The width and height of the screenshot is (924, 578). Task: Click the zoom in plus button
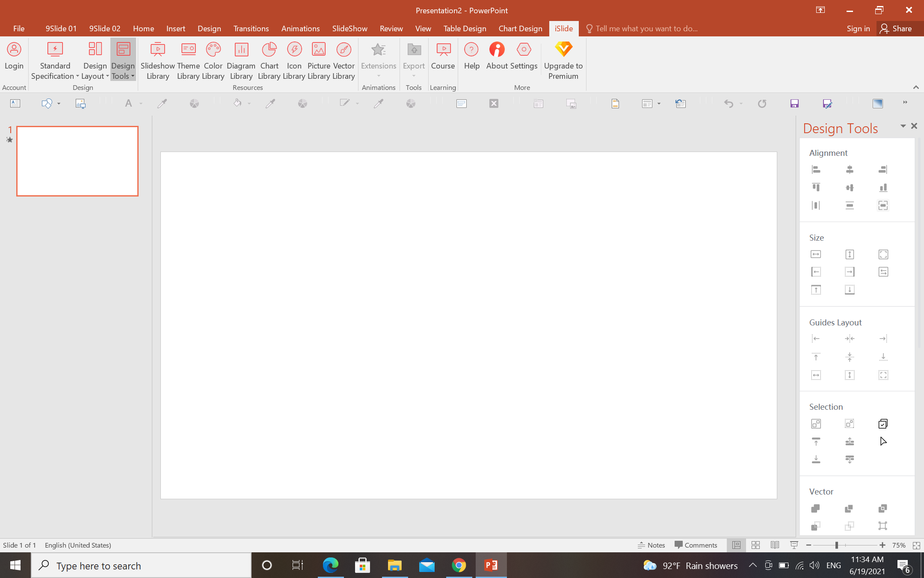pyautogui.click(x=882, y=545)
